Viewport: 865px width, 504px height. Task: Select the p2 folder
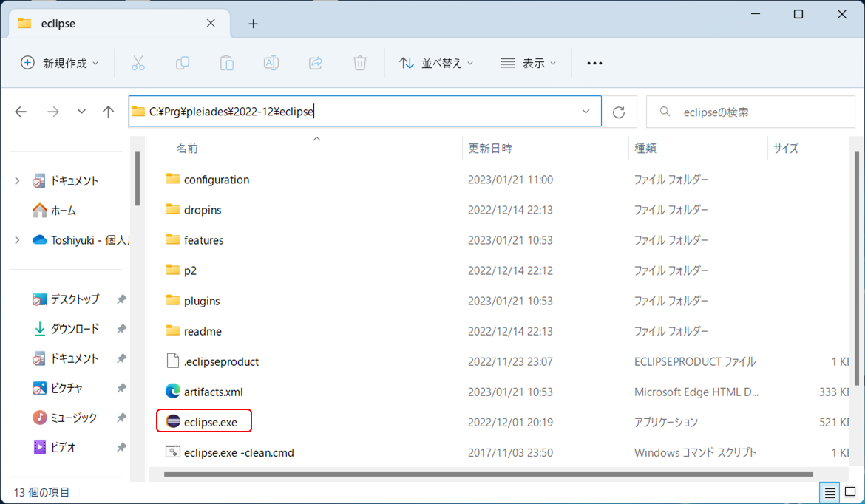[181, 270]
